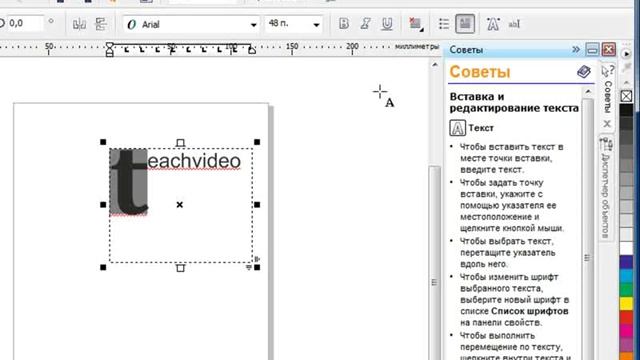Screen dimensions: 640x360
Task: Click the color palette scroll-up arrow
Action: point(626,84)
